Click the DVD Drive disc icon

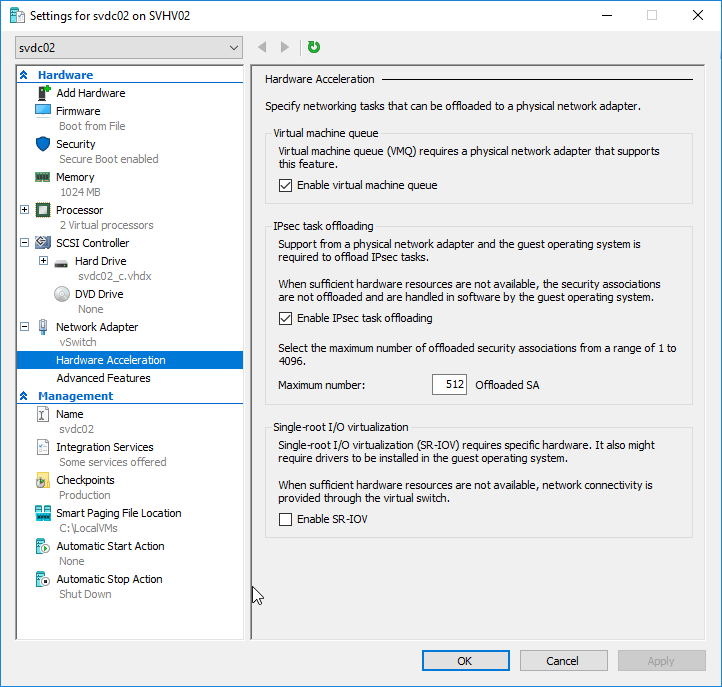point(62,294)
